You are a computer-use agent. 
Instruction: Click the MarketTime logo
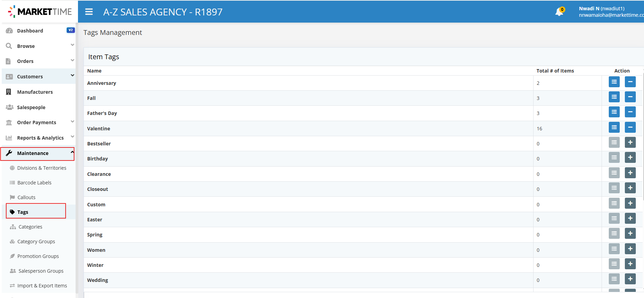(x=40, y=12)
